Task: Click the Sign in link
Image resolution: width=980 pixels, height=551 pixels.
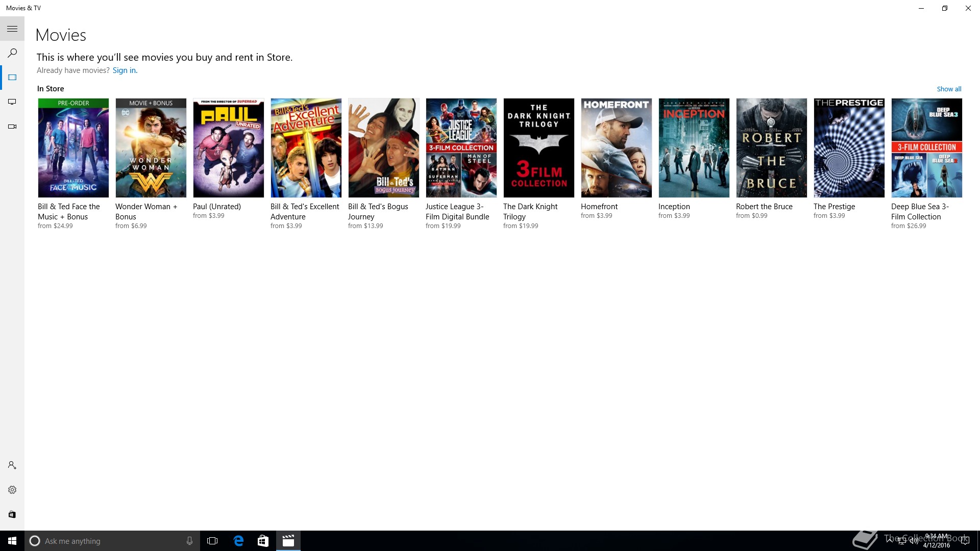Action: (125, 70)
